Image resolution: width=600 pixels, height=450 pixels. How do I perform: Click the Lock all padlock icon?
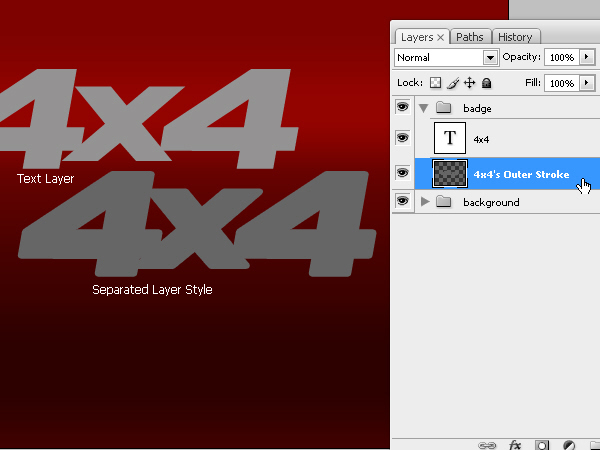coord(486,83)
